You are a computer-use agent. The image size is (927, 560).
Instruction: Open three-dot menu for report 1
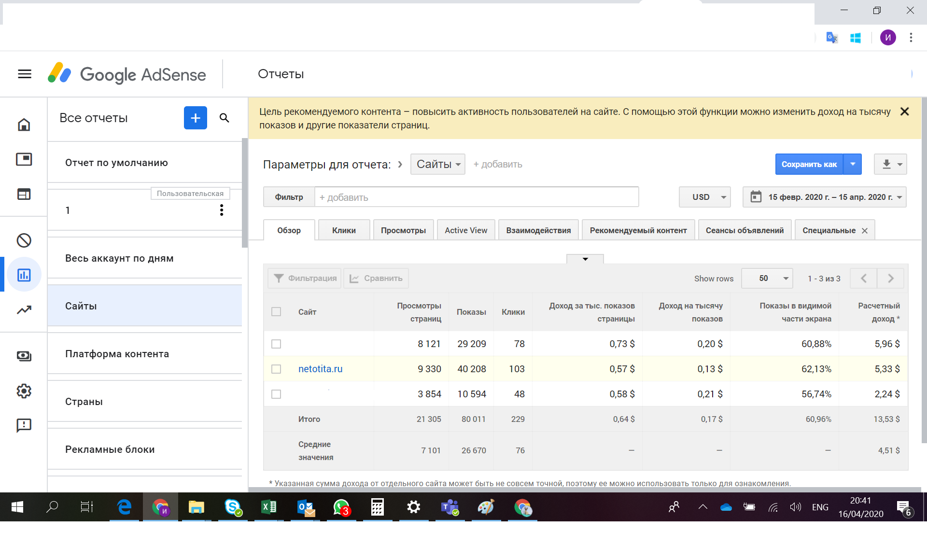222,210
